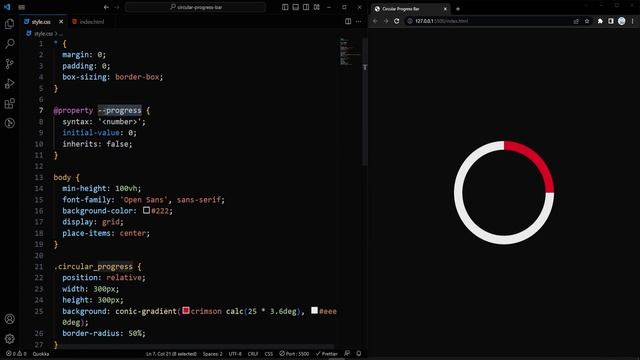The width and height of the screenshot is (640, 360).
Task: Go forward using the VS Code navigation arrow
Action: point(117,7)
